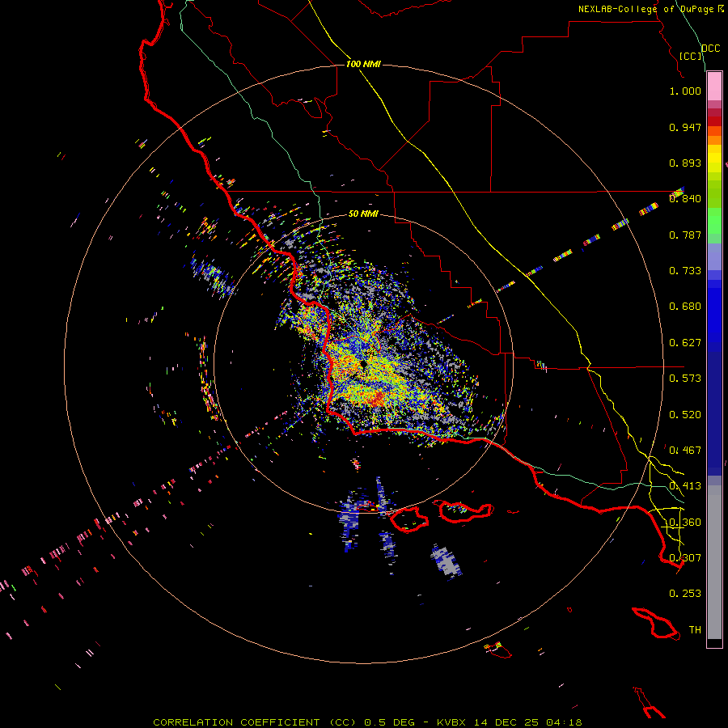Screen dimensions: 728x728
Task: Click the TH label at legend bottom
Action: 695,630
